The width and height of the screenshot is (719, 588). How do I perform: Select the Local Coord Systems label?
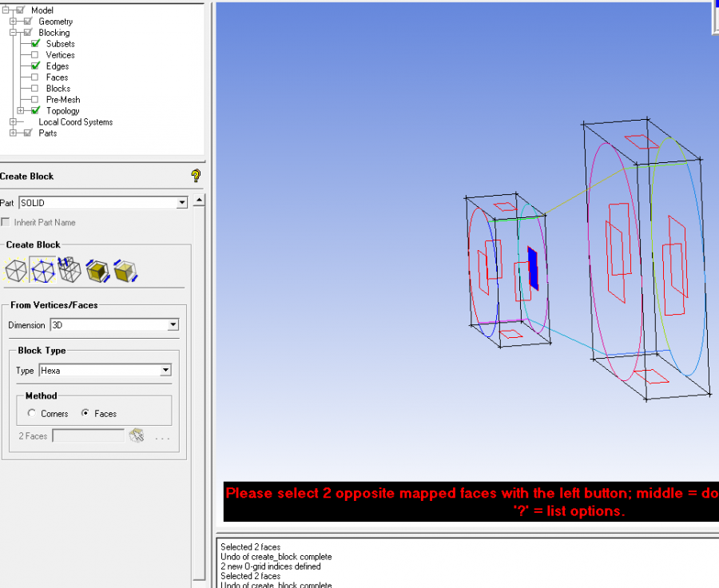tap(76, 122)
